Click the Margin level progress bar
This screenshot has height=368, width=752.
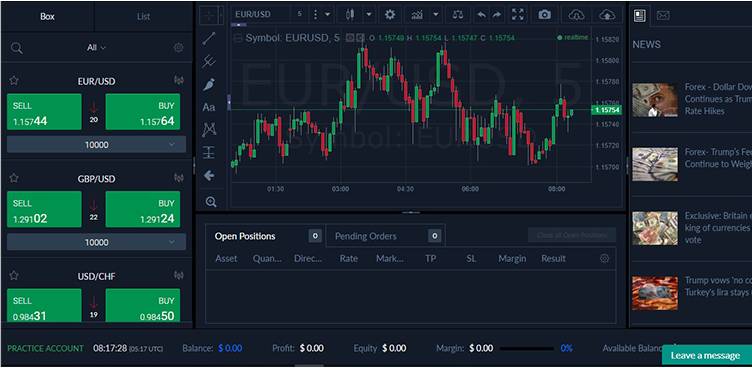coord(527,349)
